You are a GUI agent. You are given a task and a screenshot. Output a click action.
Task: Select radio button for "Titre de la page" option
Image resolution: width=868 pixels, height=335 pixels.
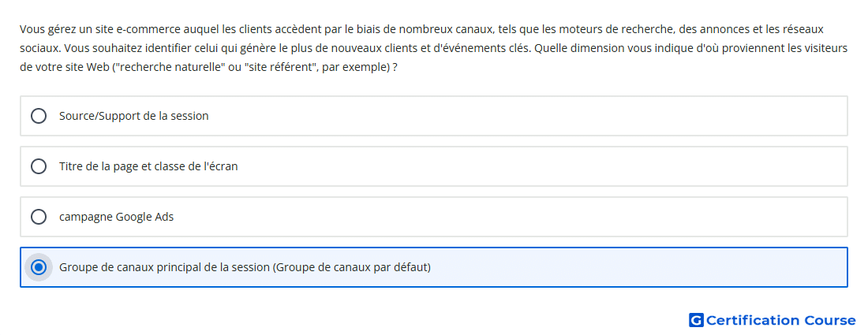tap(38, 166)
